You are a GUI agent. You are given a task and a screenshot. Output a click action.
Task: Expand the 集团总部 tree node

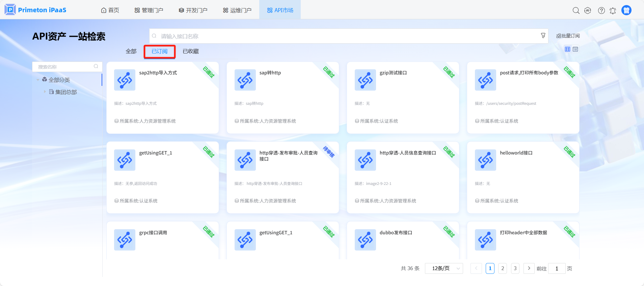point(45,92)
